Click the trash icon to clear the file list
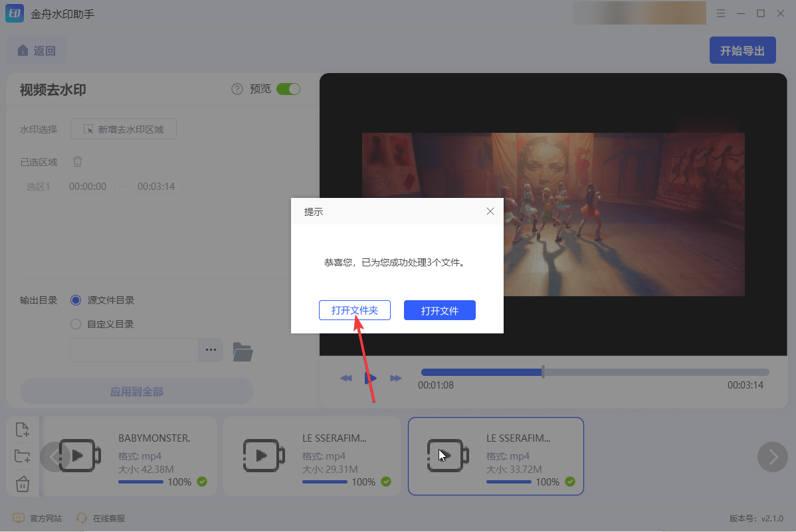 click(23, 484)
